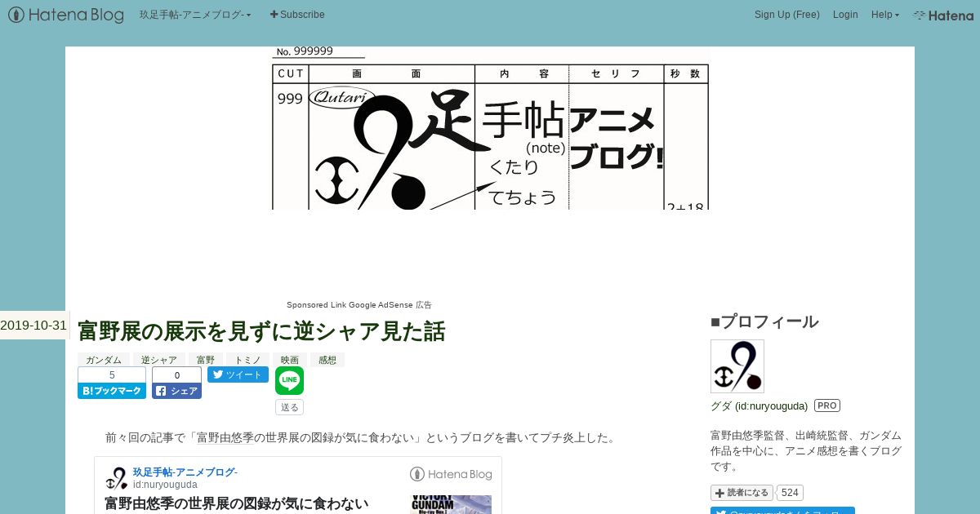This screenshot has width=980, height=514.
Task: Subscribe to this blog via Subscribe button
Action: point(297,15)
